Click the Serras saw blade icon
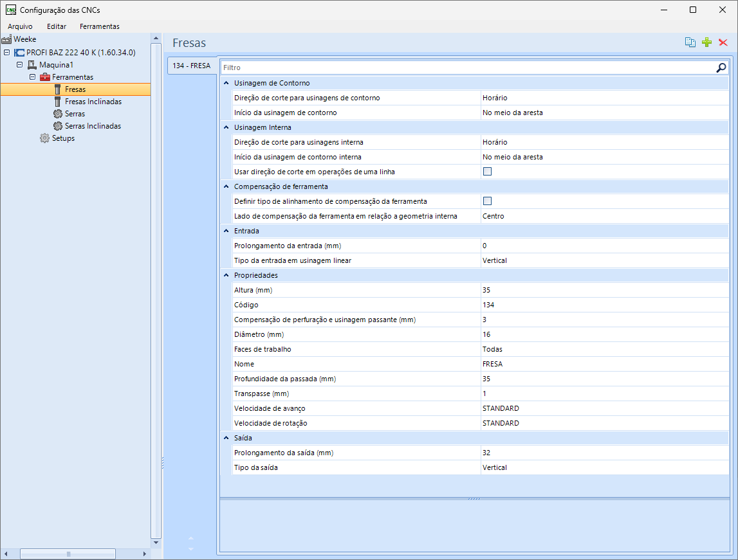The image size is (738, 560). (58, 114)
